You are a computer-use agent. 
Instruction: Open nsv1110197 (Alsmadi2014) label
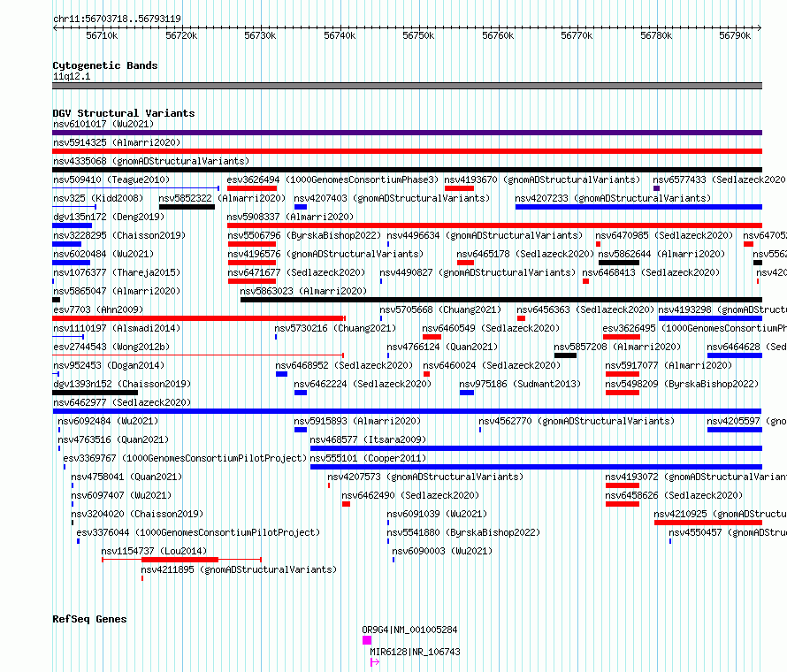(117, 328)
